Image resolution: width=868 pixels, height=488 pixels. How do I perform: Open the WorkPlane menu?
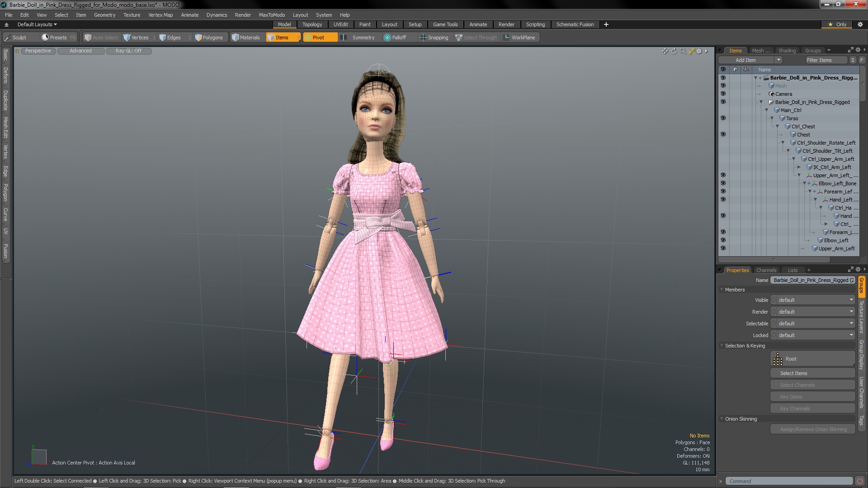click(519, 38)
